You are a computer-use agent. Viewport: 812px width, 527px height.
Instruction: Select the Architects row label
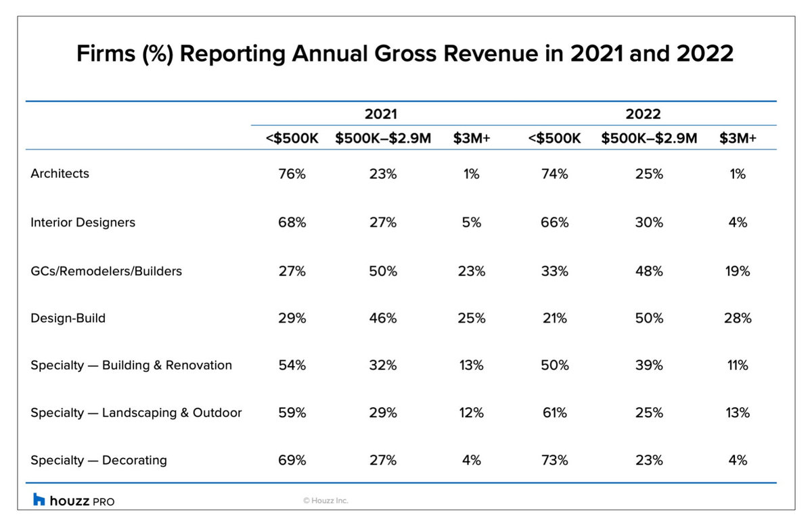(x=60, y=174)
